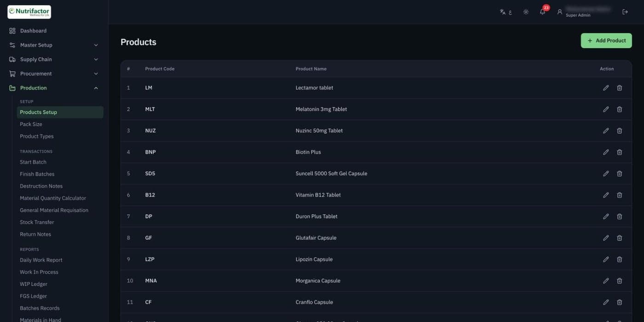Delete the Glutafair Capsule row
Viewport: 644px width, 322px height.
click(620, 238)
